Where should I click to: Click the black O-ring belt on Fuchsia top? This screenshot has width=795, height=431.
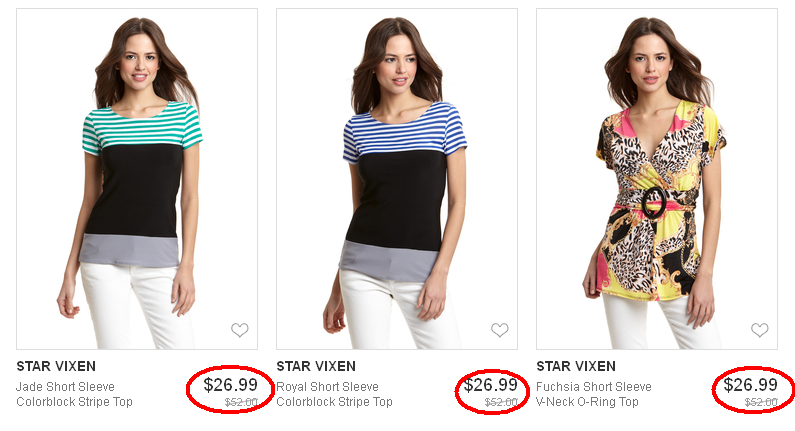point(655,200)
